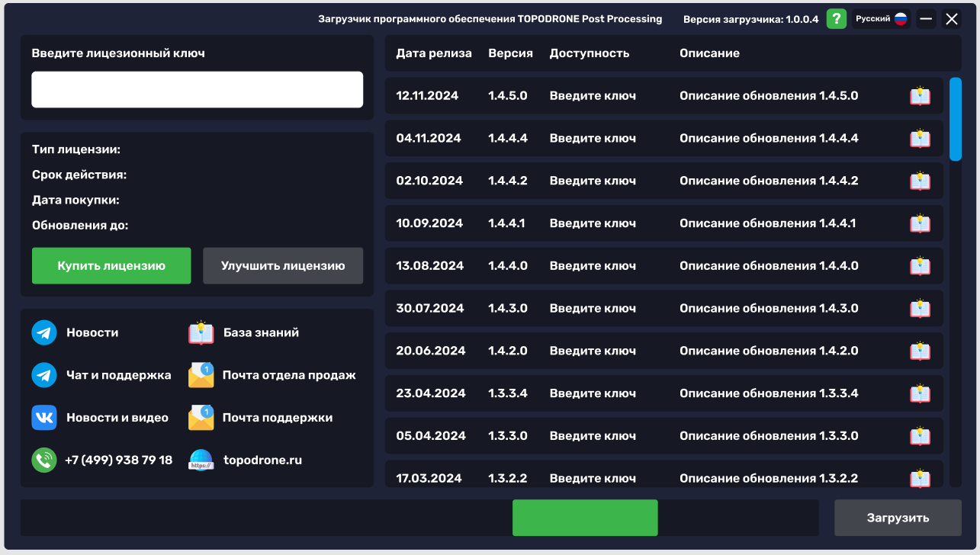The width and height of the screenshot is (980, 555).
Task: Click Описание обновления 1.4.5.0 text
Action: coord(769,96)
